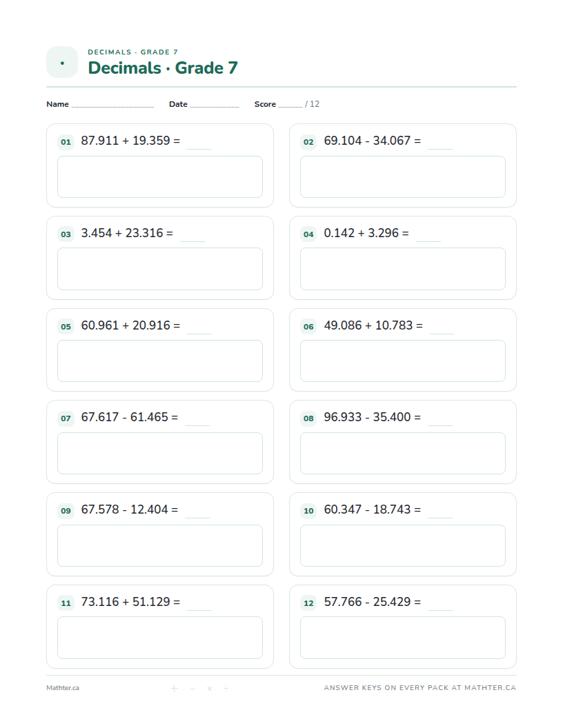Click the "/ 12" score total text
The width and height of the screenshot is (563, 728).
[312, 104]
